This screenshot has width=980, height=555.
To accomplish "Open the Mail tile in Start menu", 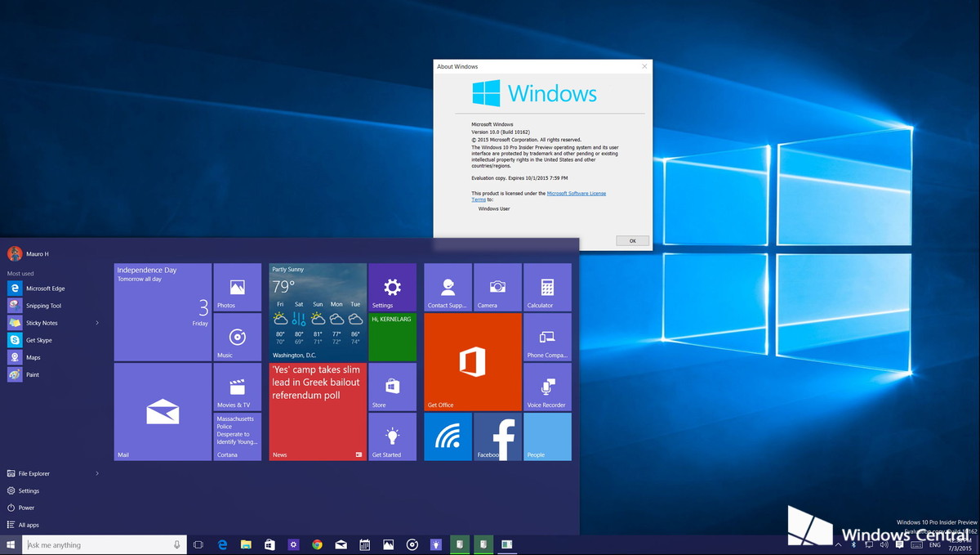I will pyautogui.click(x=163, y=412).
